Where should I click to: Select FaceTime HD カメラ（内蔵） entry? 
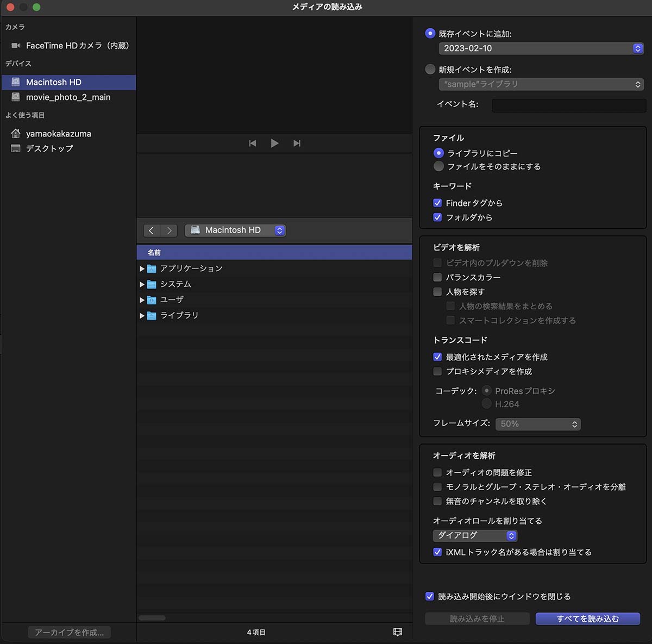pyautogui.click(x=68, y=46)
